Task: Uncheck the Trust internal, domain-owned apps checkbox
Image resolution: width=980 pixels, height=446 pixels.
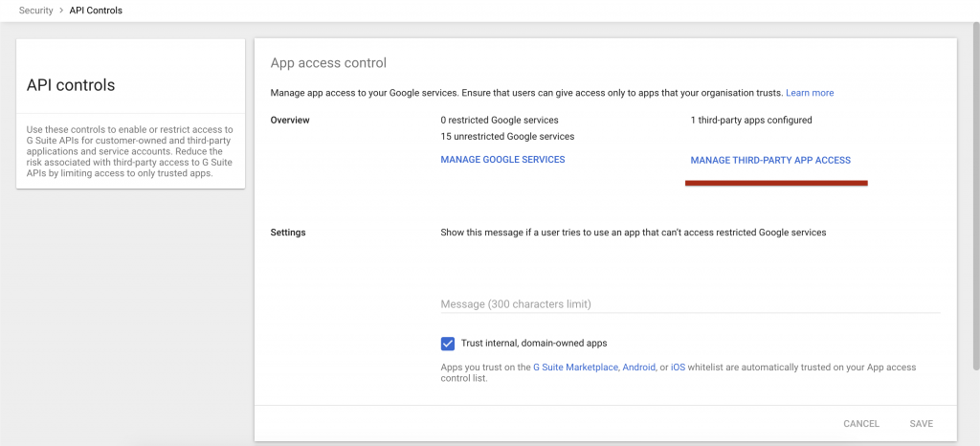Action: click(448, 344)
